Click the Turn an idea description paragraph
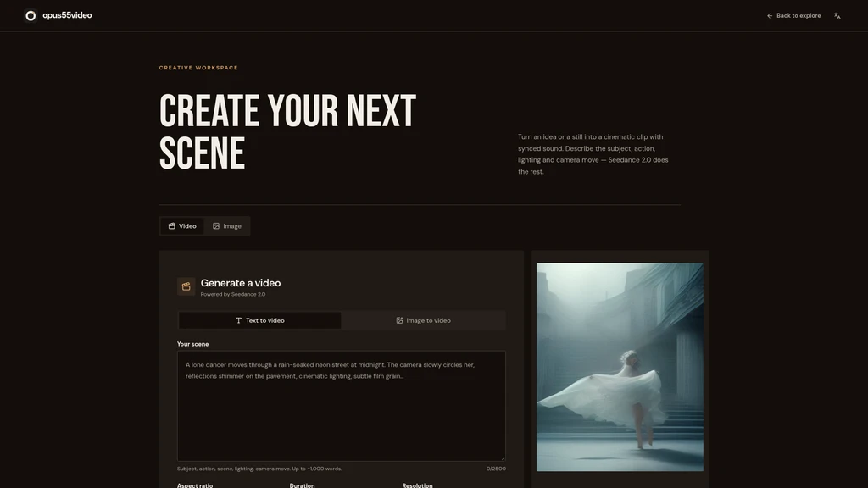Screen dimensions: 868x488 593,154
